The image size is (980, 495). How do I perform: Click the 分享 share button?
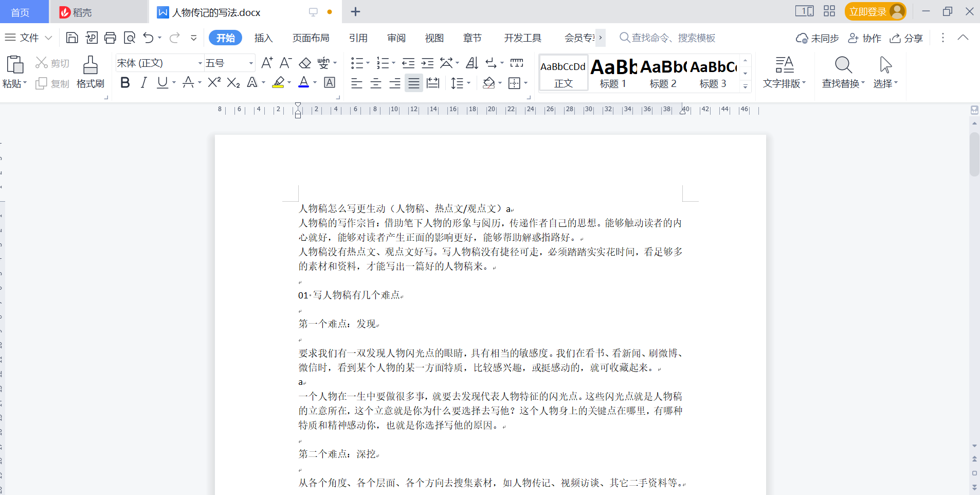[906, 38]
